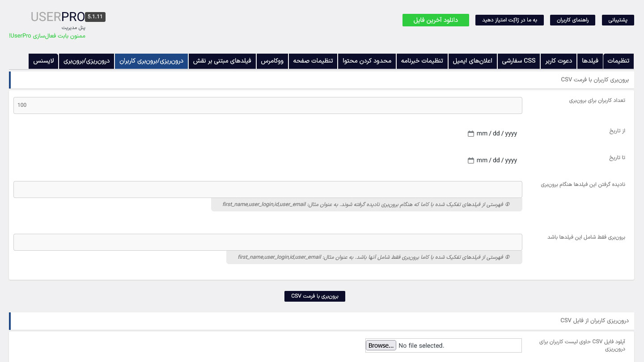644x362 pixels.
Task: Open the راهنمای کاربران link
Action: pyautogui.click(x=573, y=20)
